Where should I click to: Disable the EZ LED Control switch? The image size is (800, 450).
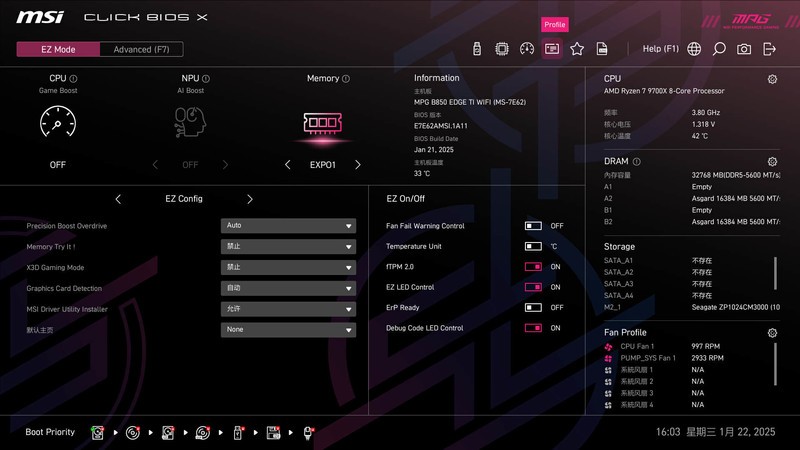(x=533, y=287)
